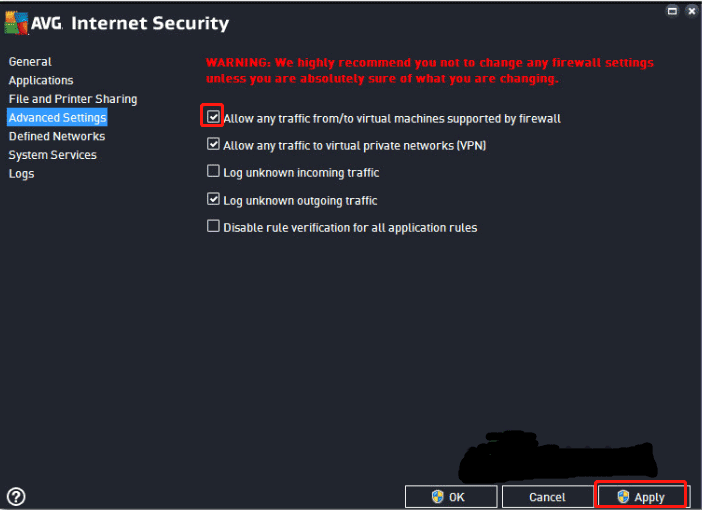The width and height of the screenshot is (705, 511).
Task: Open Defined Networks section
Action: pyautogui.click(x=57, y=136)
